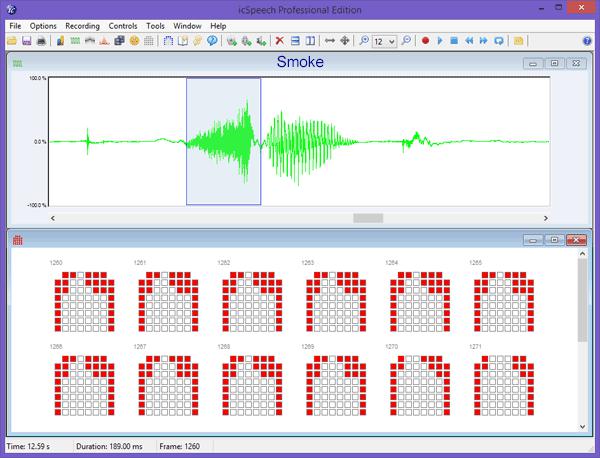The width and height of the screenshot is (600, 458).
Task: Click the printer icon in toolbar
Action: pos(40,41)
